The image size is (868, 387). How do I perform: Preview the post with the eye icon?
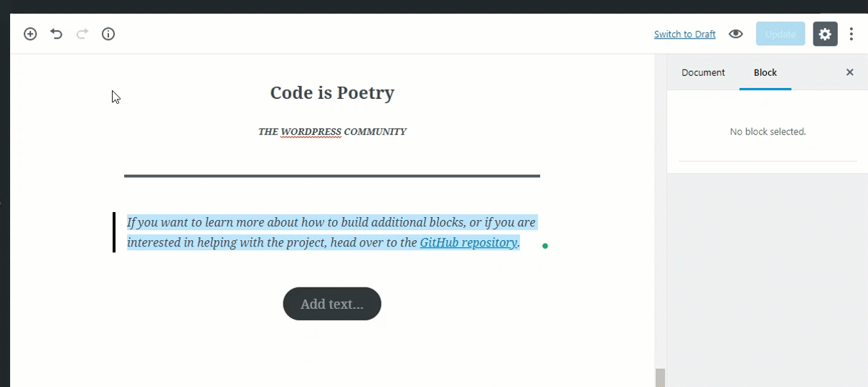(x=735, y=34)
